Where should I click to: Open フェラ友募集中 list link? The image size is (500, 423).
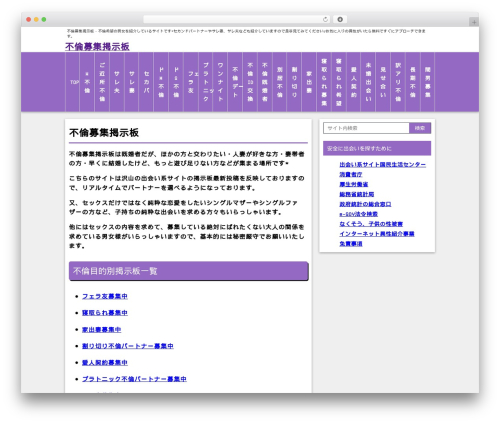105,296
